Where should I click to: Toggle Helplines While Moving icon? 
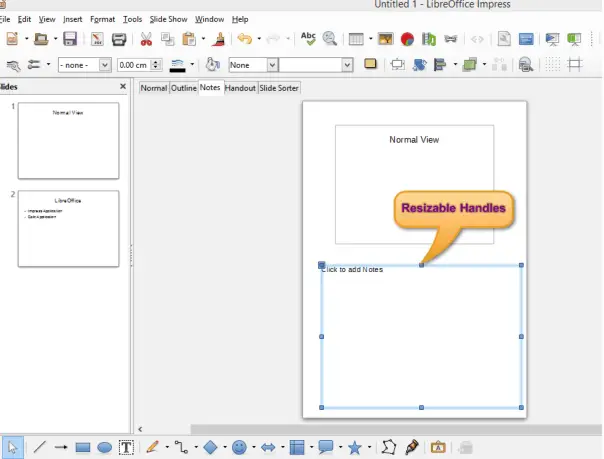coord(574,64)
